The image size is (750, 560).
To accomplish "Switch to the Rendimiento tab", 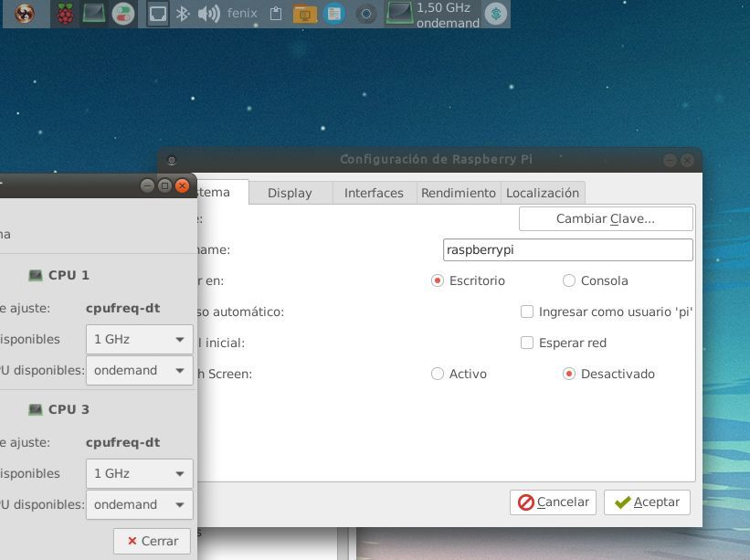I will pyautogui.click(x=459, y=193).
